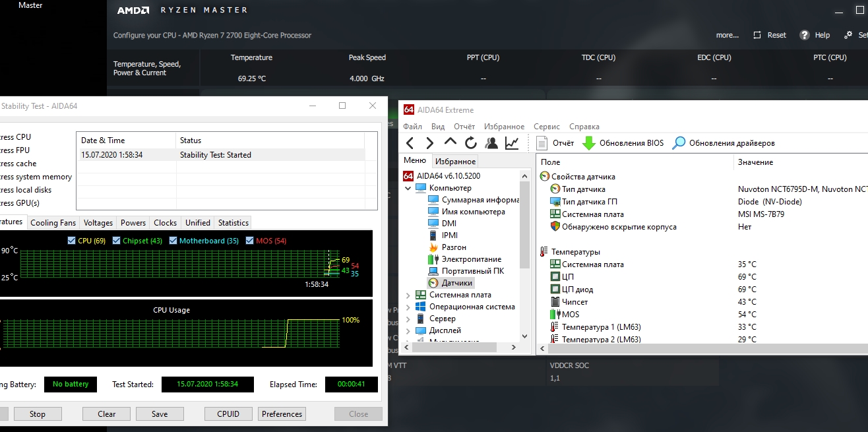
Task: Switch to Избранное tab in side panel
Action: click(x=455, y=161)
